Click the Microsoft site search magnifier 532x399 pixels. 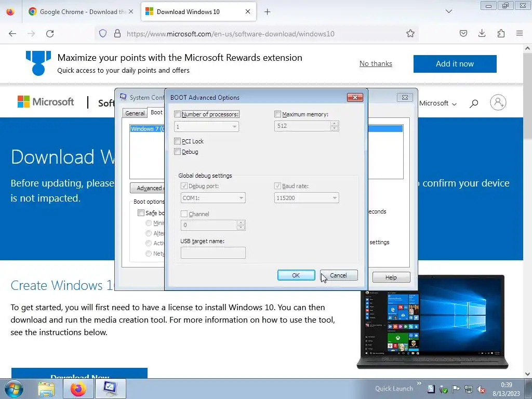(x=474, y=103)
